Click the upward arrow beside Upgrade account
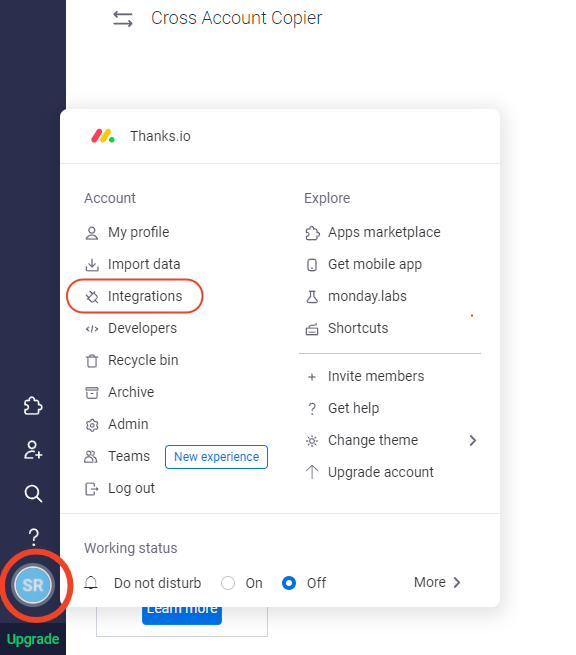576x655 pixels. (312, 472)
